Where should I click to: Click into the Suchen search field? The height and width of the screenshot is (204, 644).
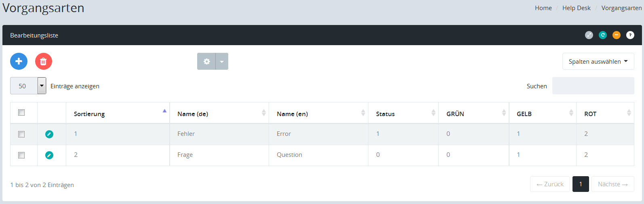point(593,86)
